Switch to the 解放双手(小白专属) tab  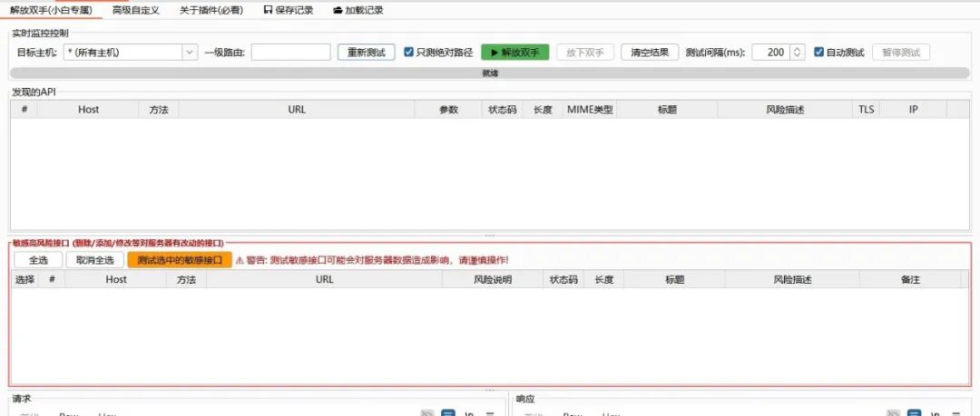[x=51, y=10]
